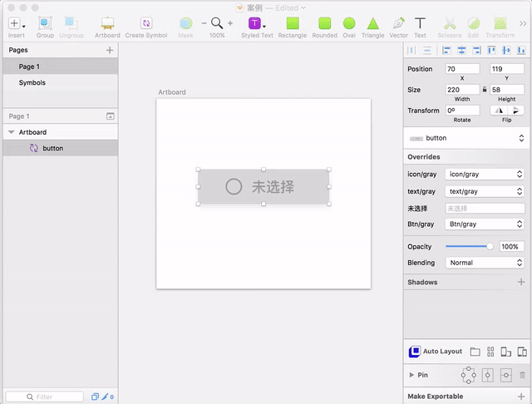
Task: Expand the Pin section
Action: [x=411, y=375]
